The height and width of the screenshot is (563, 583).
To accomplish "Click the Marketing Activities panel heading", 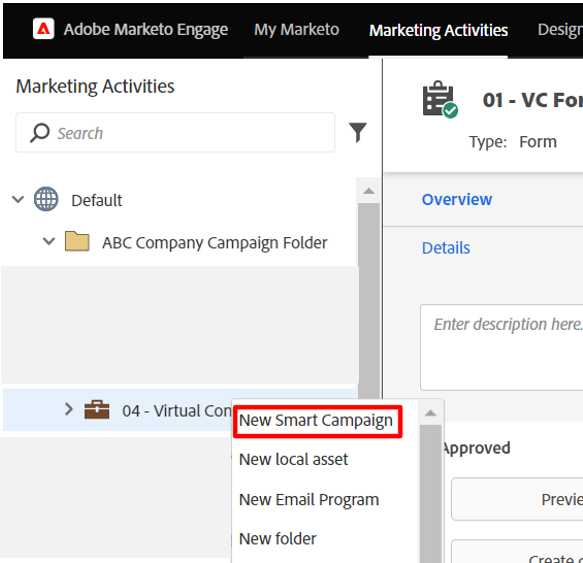I will coord(95,86).
